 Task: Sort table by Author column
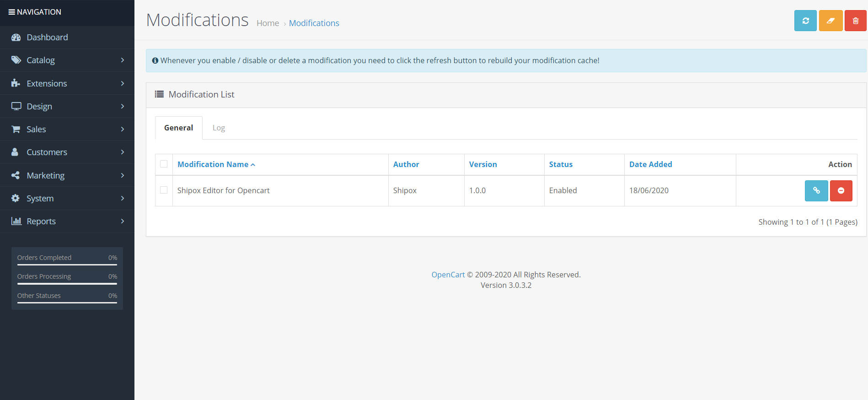coord(406,164)
